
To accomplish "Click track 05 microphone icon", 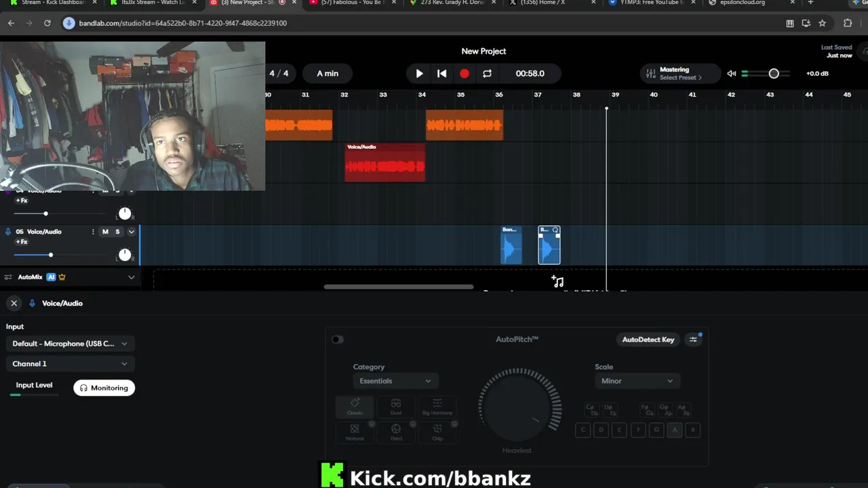I will coord(8,232).
